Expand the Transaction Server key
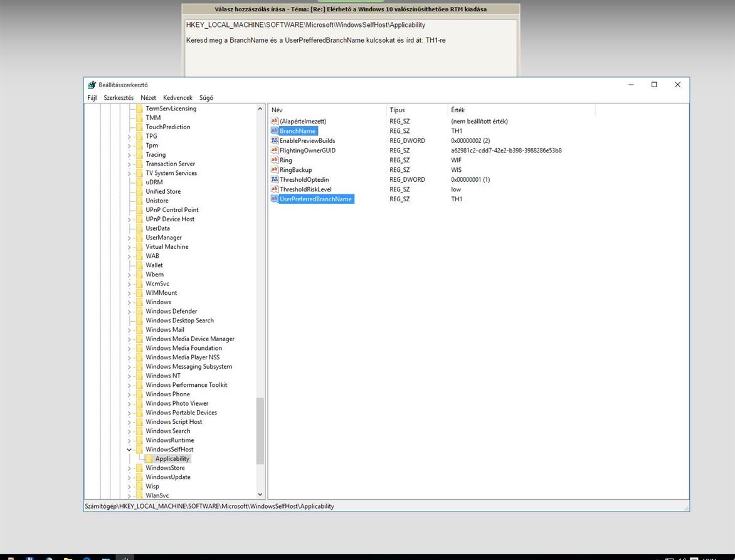The image size is (735, 560). pyautogui.click(x=129, y=164)
